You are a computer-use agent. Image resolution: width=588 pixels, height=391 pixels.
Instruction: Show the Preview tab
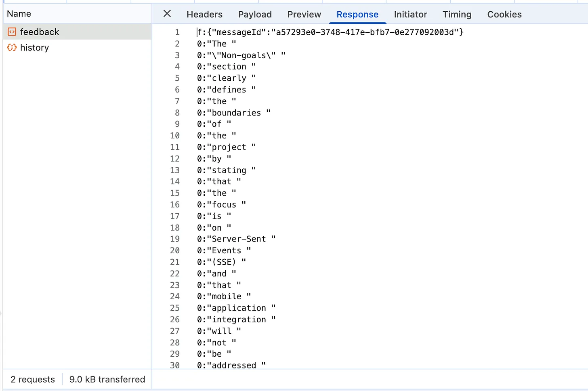click(304, 15)
